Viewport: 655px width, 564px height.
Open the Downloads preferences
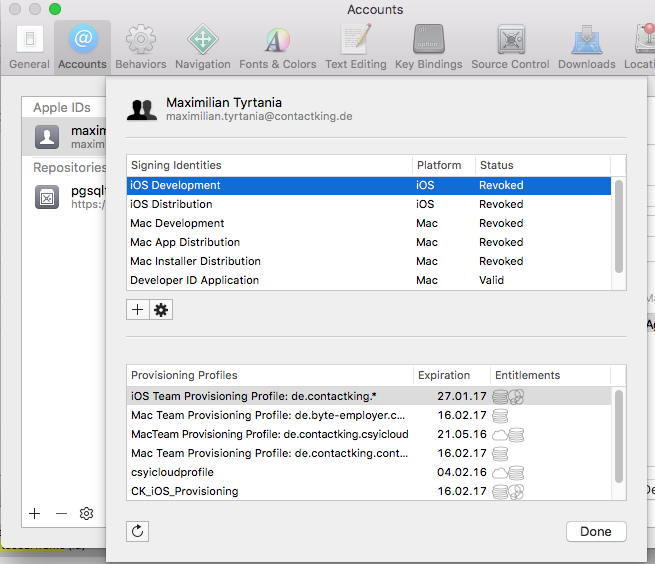point(586,48)
